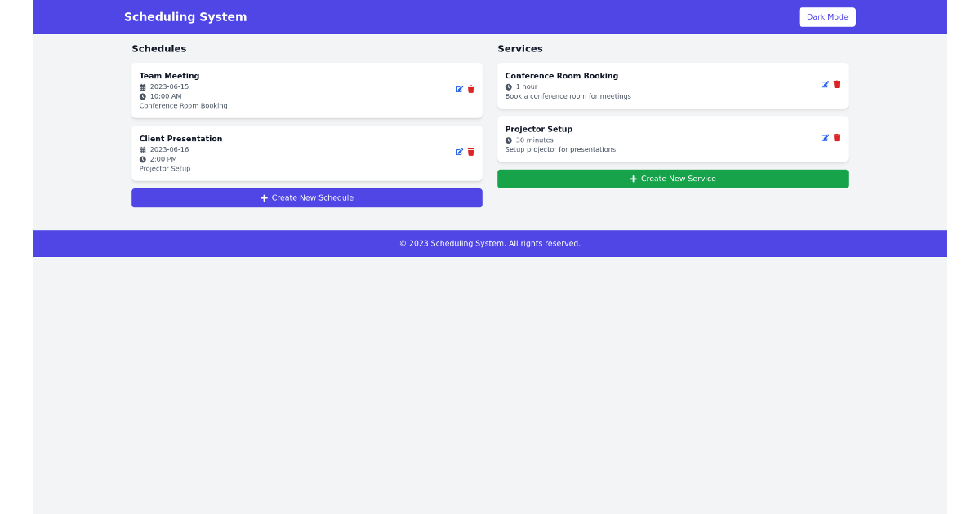
Task: Click the Scheduling System header title
Action: 185,16
